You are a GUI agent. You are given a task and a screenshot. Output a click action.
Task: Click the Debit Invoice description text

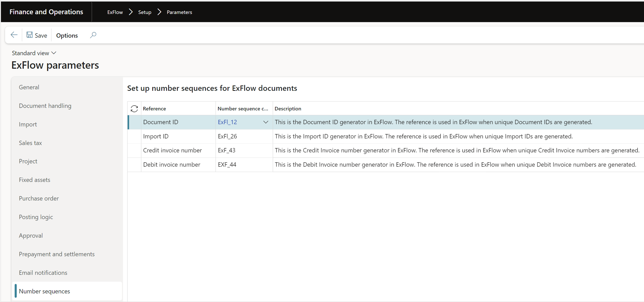(x=455, y=164)
